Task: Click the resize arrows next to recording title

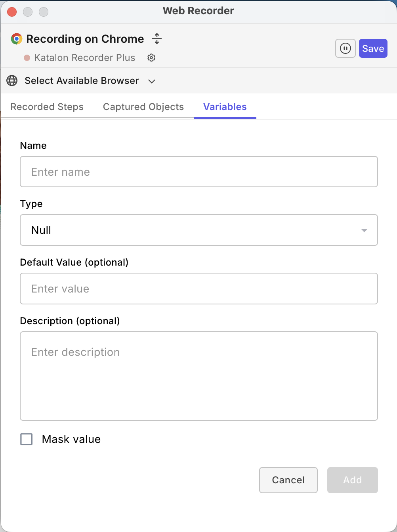Action: tap(157, 39)
